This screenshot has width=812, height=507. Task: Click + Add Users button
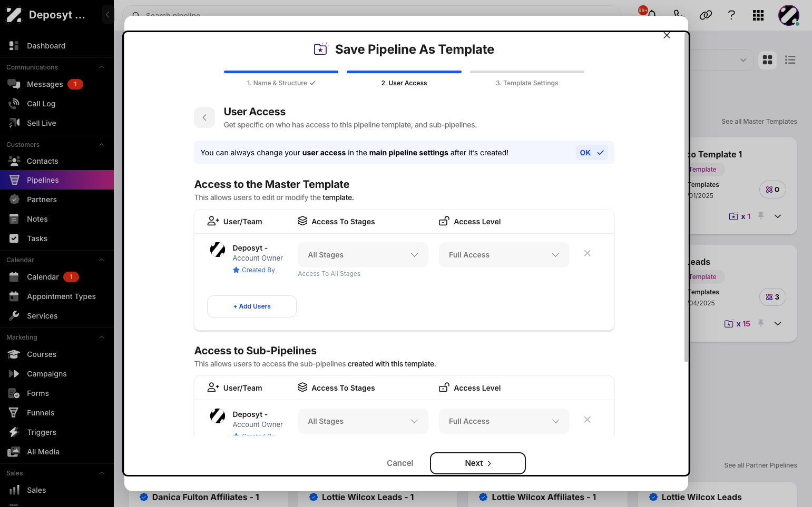pyautogui.click(x=252, y=306)
